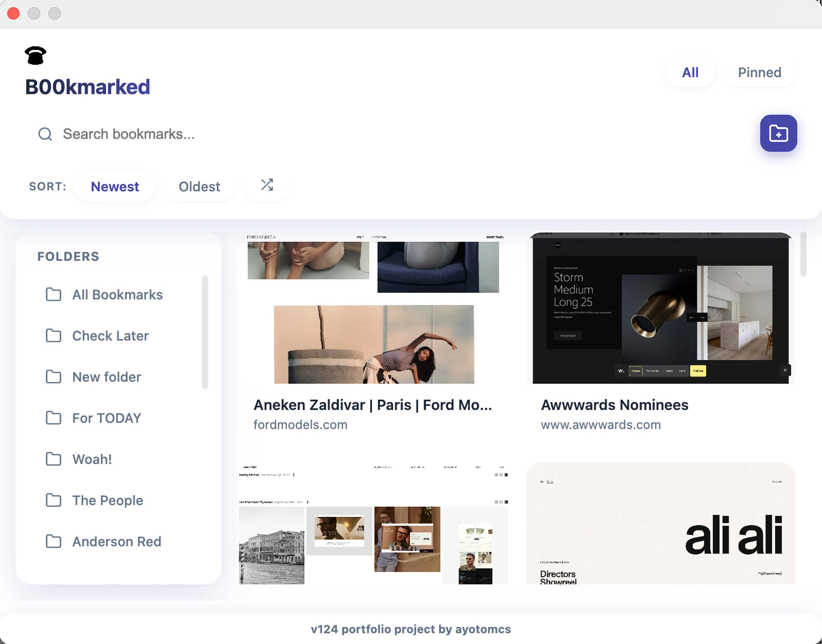Click folder icon beside Check Later
Image resolution: width=822 pixels, height=644 pixels.
point(54,335)
